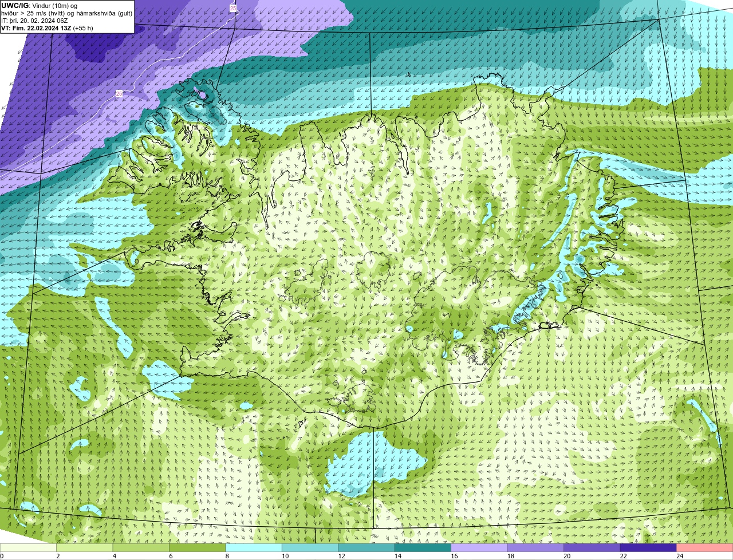The height and width of the screenshot is (560, 733).
Task: Click the dark indigo 22–24 m/s legend swatch
Action: click(648, 547)
